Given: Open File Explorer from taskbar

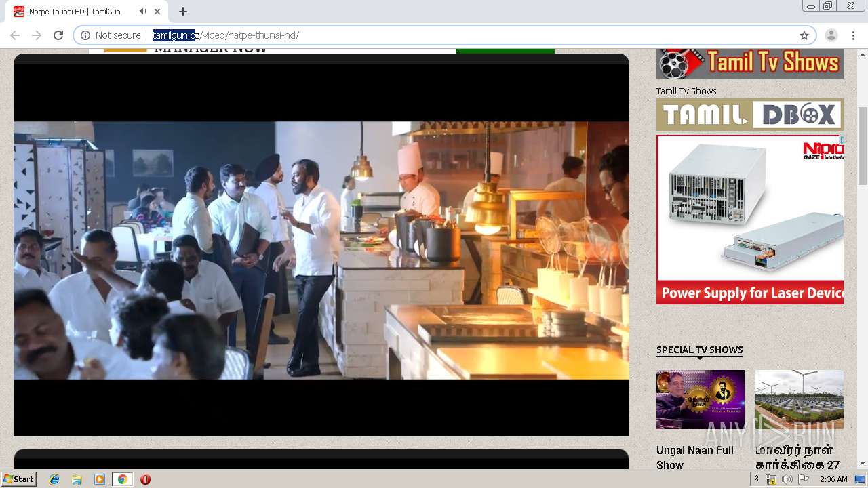Looking at the screenshot, I should click(x=77, y=479).
